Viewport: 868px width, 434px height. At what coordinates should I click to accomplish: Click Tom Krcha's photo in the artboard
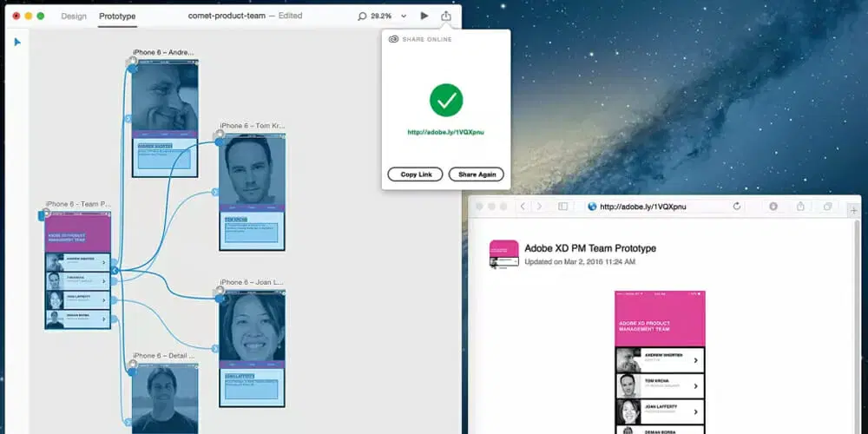pyautogui.click(x=252, y=169)
